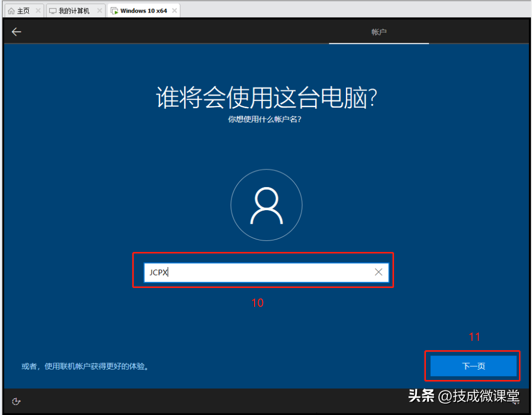Click the 下一页 button
This screenshot has width=532, height=415.
click(473, 366)
